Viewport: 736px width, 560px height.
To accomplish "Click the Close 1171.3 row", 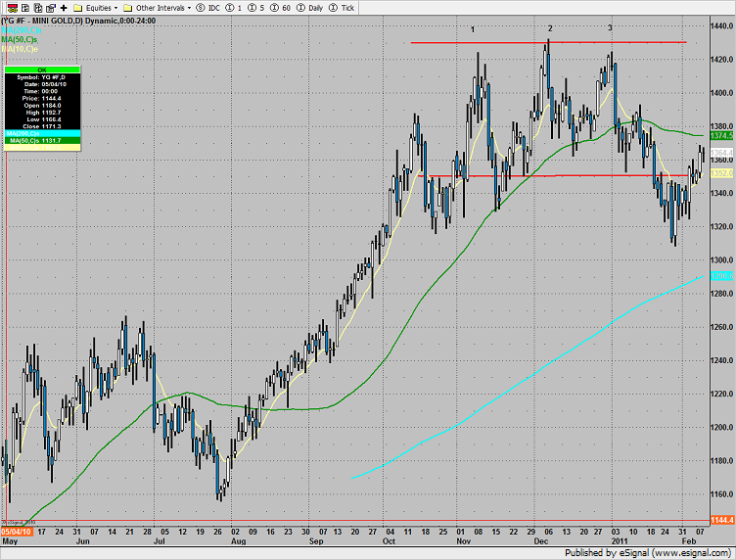I will (x=42, y=126).
